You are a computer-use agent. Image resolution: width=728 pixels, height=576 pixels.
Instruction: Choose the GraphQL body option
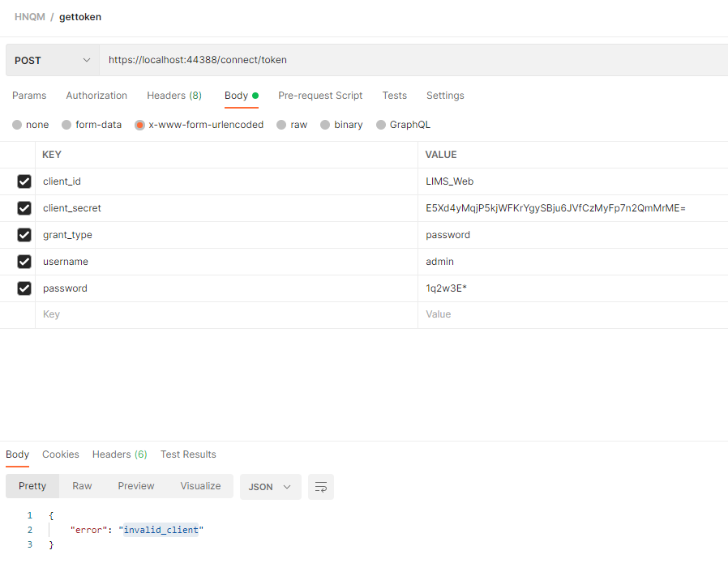403,124
